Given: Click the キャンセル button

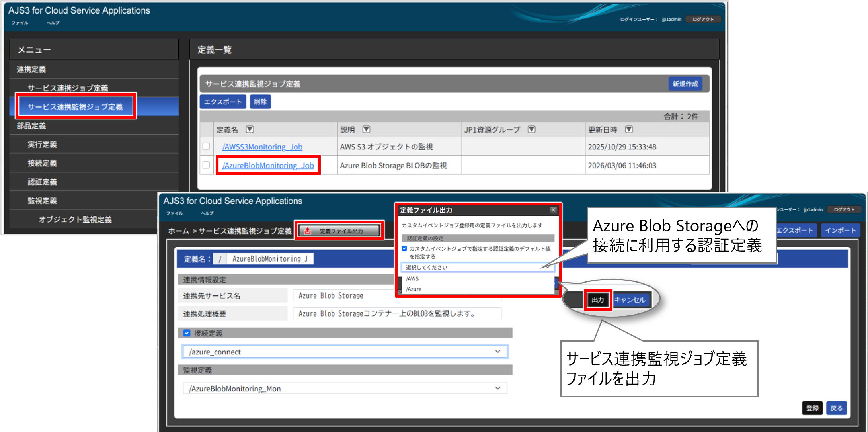Looking at the screenshot, I should click(630, 300).
